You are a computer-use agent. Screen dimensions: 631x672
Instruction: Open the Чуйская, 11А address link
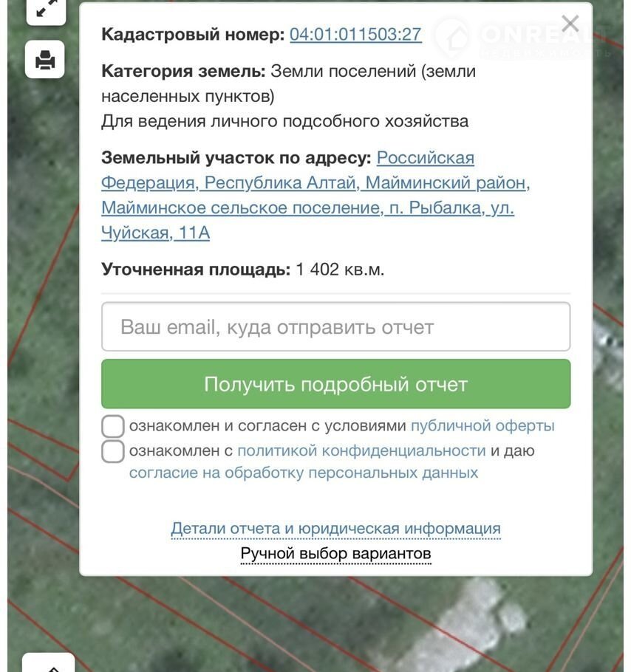(155, 233)
